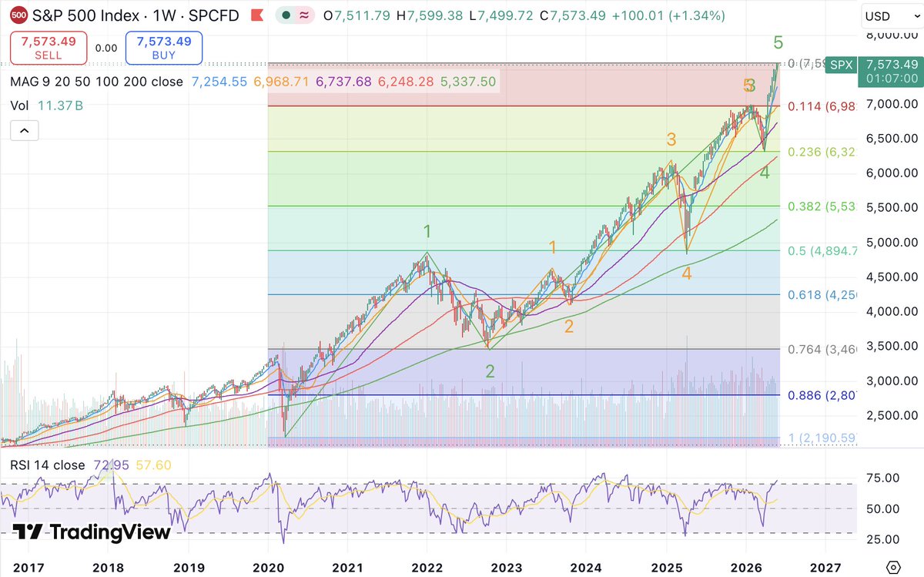Click the green wave label 4 near 2026

click(765, 173)
